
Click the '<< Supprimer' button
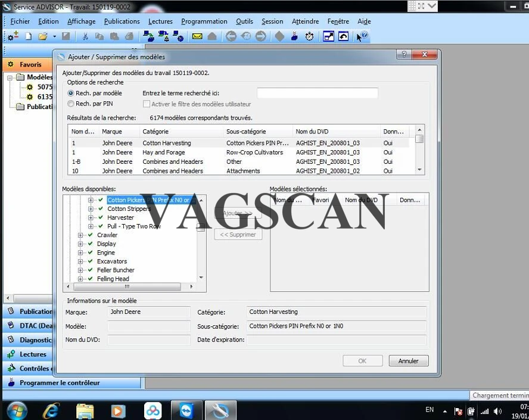238,235
